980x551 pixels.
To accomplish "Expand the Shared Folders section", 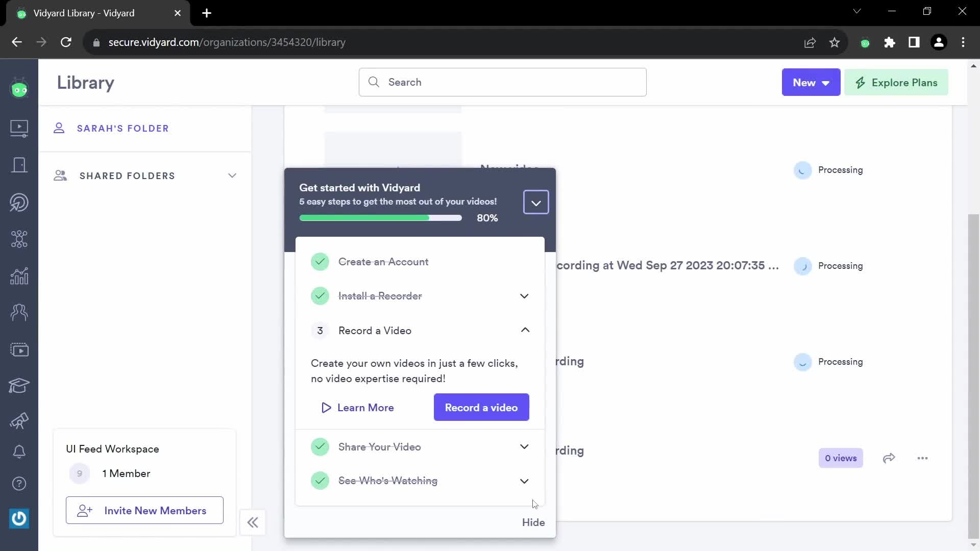I will point(233,176).
